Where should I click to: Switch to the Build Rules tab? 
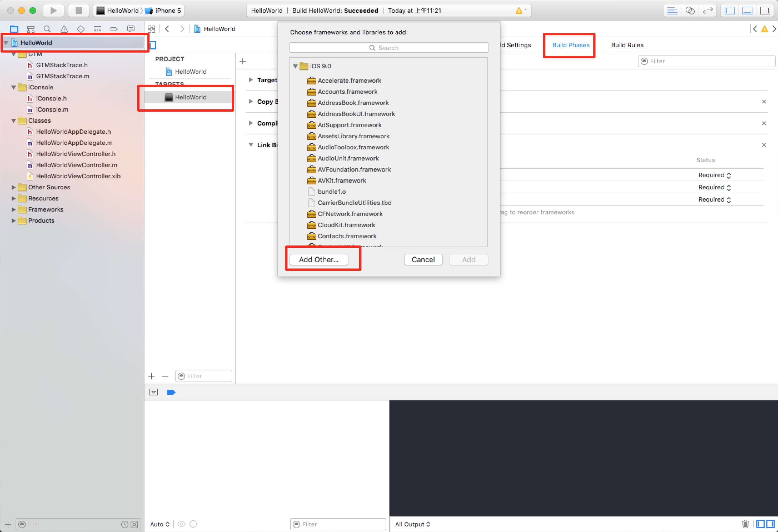click(627, 45)
